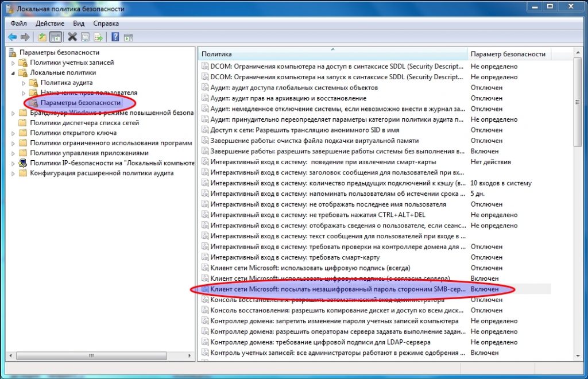Click the Back arrow in the toolbar

13,37
